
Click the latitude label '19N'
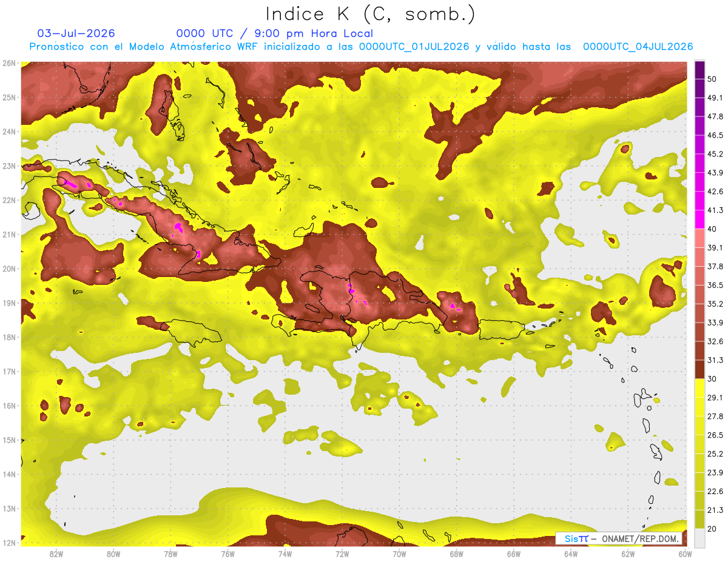coord(8,303)
